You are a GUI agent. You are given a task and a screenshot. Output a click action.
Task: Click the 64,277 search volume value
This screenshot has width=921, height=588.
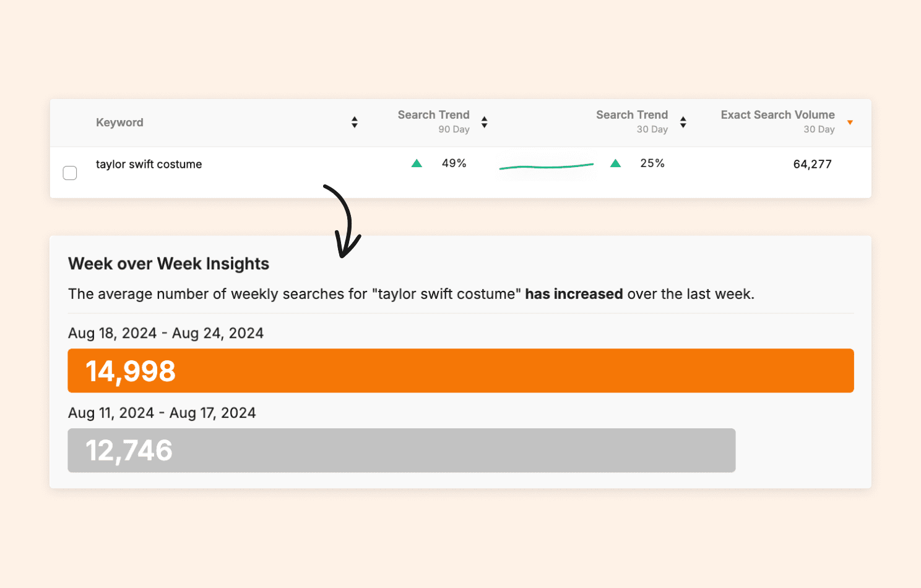(x=812, y=164)
